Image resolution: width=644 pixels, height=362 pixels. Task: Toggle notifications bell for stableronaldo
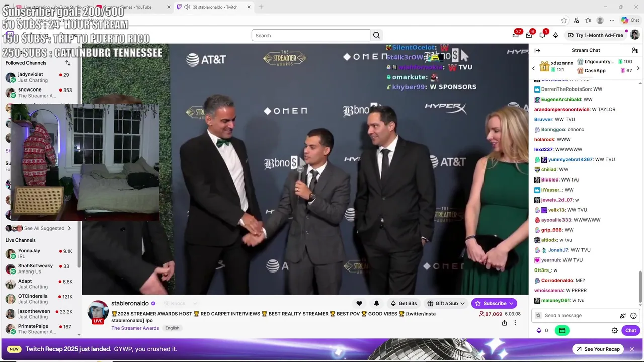tap(376, 303)
